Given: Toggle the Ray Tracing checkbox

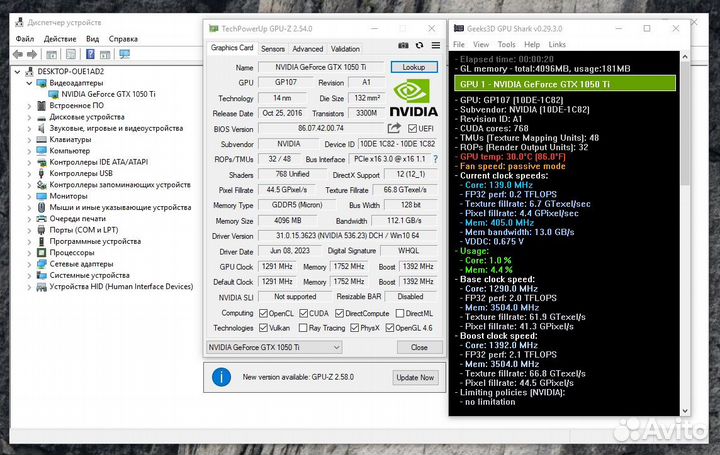Looking at the screenshot, I should pos(303,328).
